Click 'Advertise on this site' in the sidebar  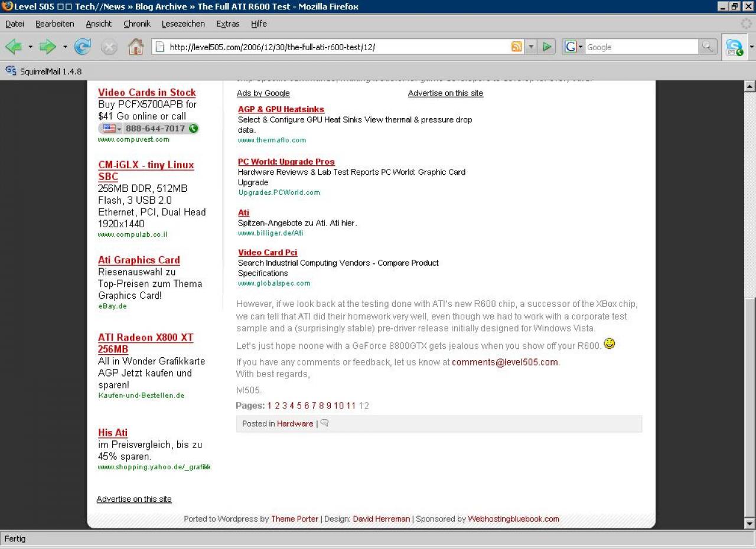(134, 499)
